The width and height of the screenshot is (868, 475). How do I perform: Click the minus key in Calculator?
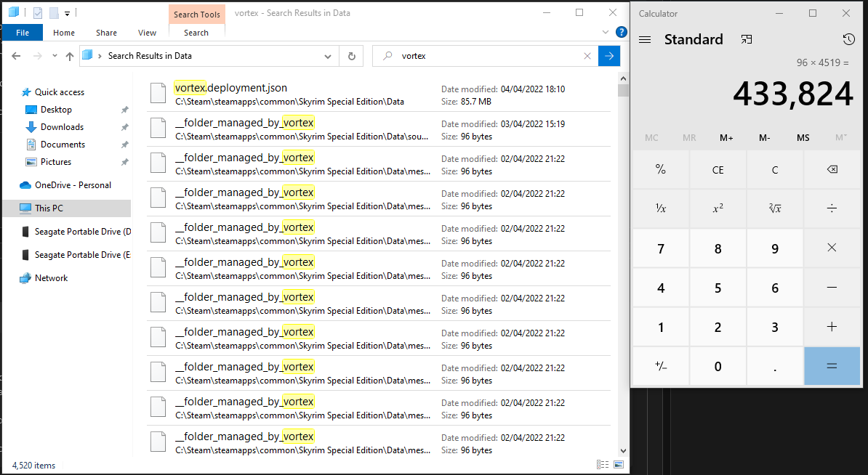pyautogui.click(x=832, y=288)
